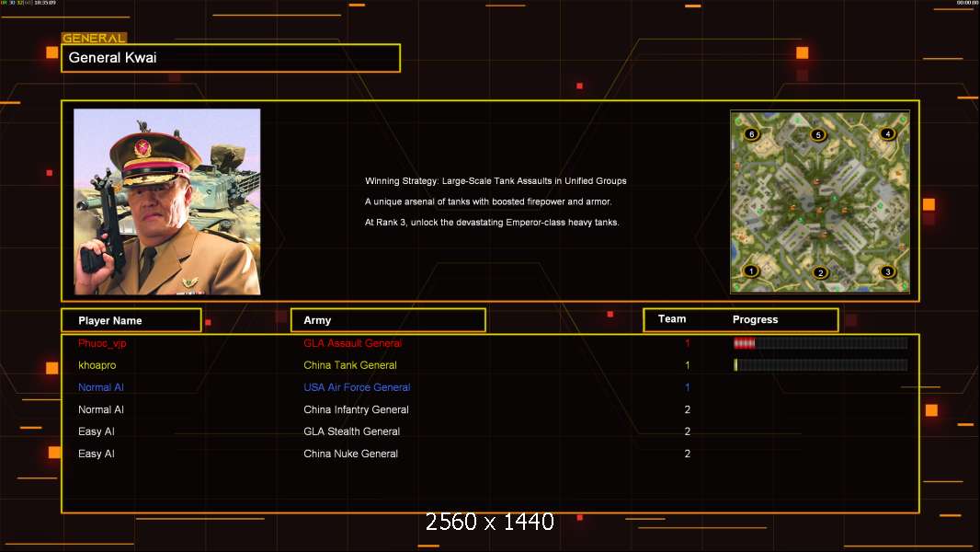Click the GLA Assault General army
980x552 pixels.
352,343
